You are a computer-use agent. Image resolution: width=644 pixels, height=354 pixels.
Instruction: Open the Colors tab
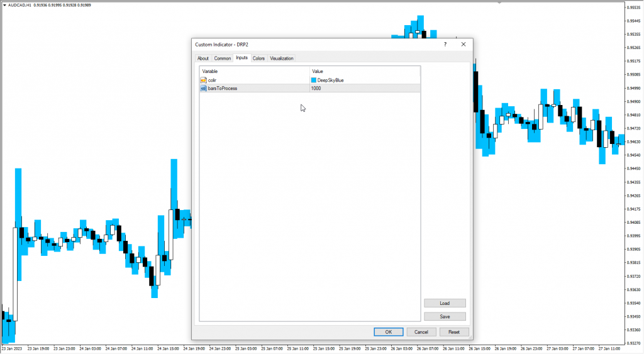(x=258, y=58)
